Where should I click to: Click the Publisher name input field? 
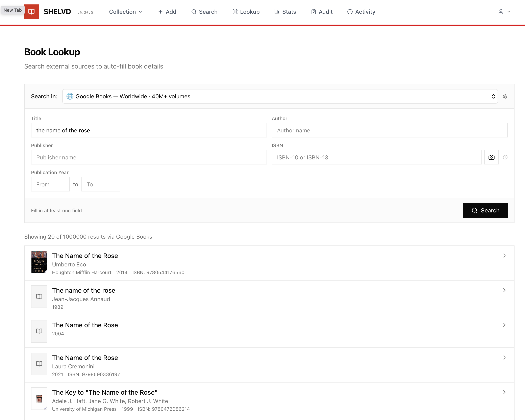pyautogui.click(x=149, y=157)
